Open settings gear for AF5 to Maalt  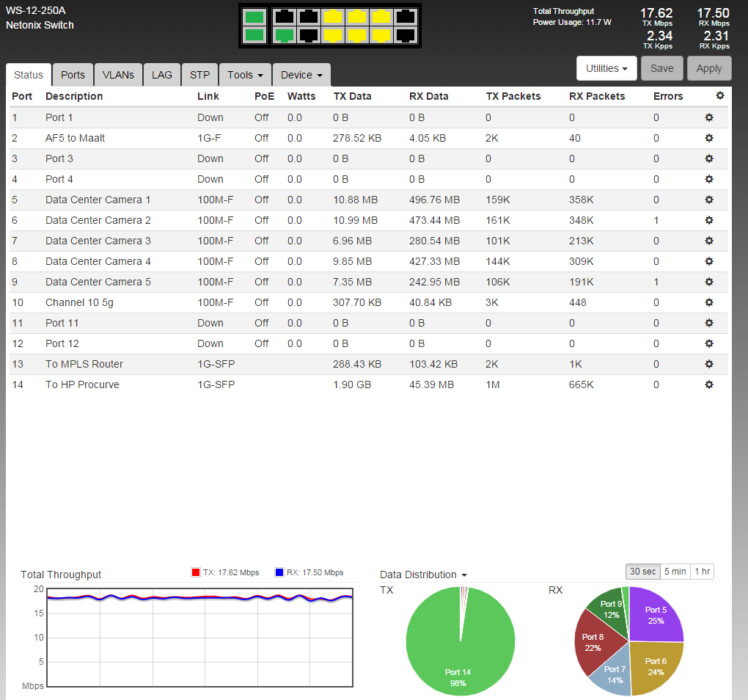coord(709,138)
